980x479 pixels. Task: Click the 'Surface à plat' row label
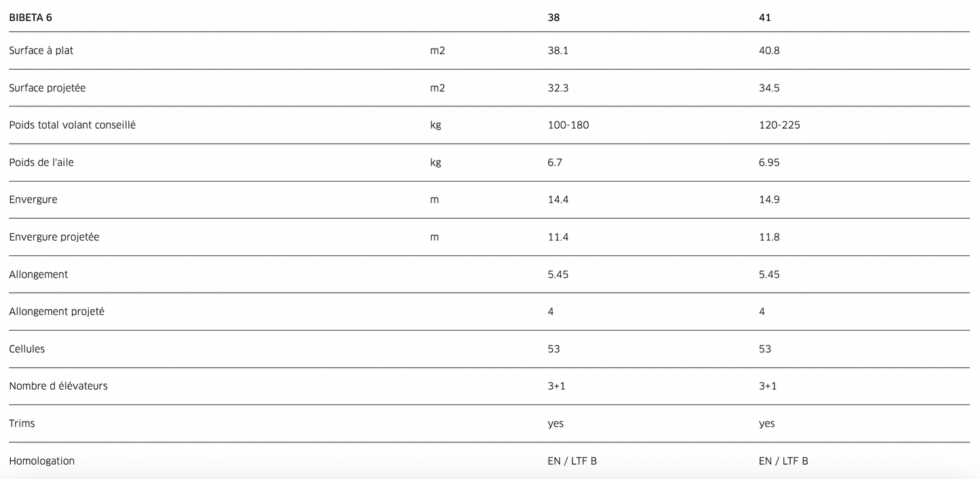[41, 50]
